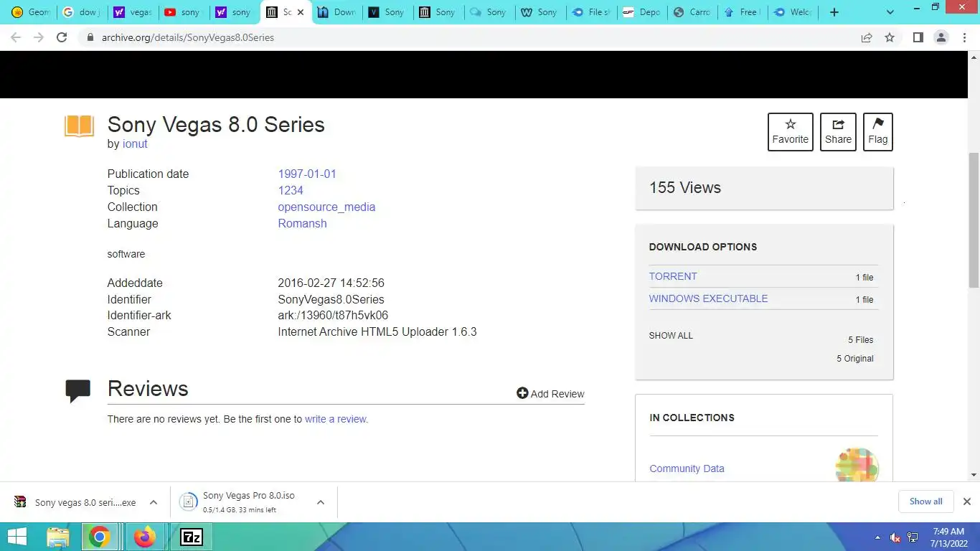Click the 1234 topic link
Viewport: 980px width, 551px height.
coord(291,190)
